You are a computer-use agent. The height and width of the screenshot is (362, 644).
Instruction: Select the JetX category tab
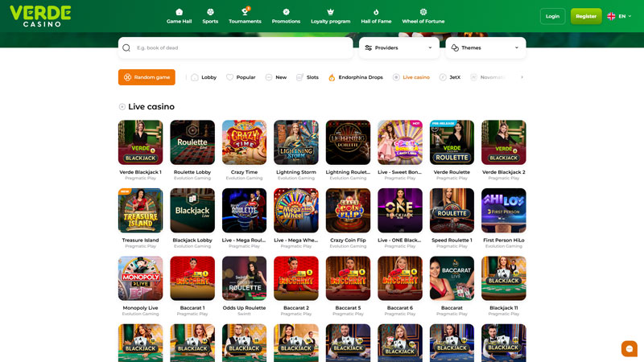tap(450, 77)
